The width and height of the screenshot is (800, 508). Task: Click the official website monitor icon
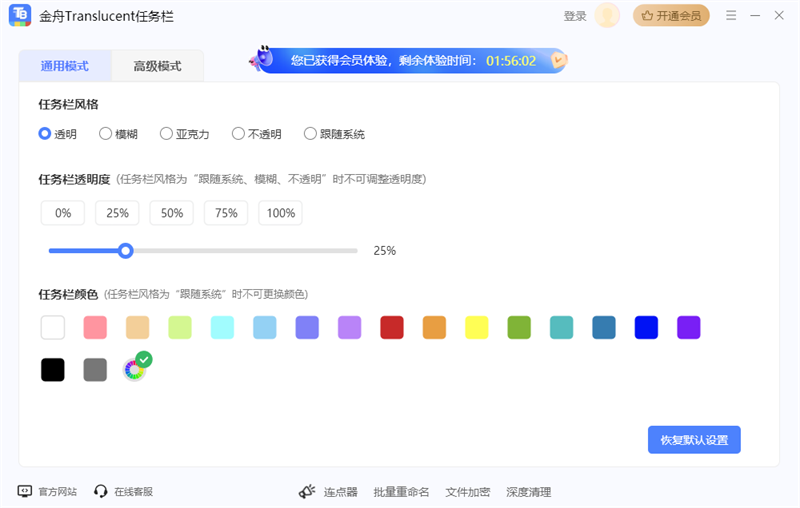click(24, 491)
